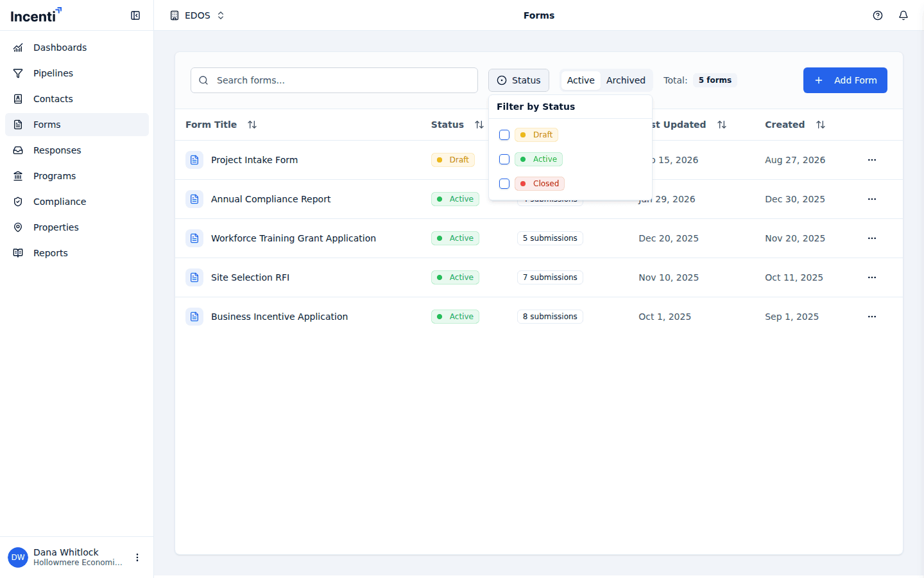Open row menu for Annual Compliance Report
The height and width of the screenshot is (578, 924).
(x=872, y=199)
